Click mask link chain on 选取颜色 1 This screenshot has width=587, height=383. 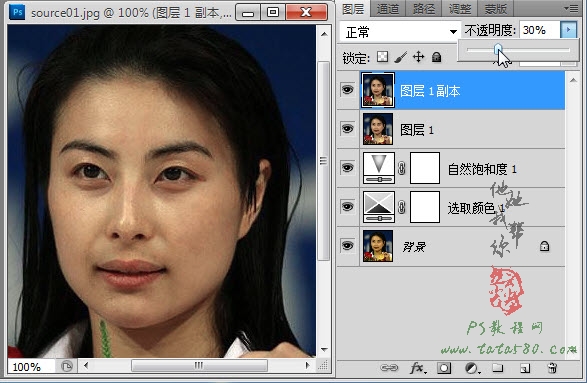(x=402, y=207)
